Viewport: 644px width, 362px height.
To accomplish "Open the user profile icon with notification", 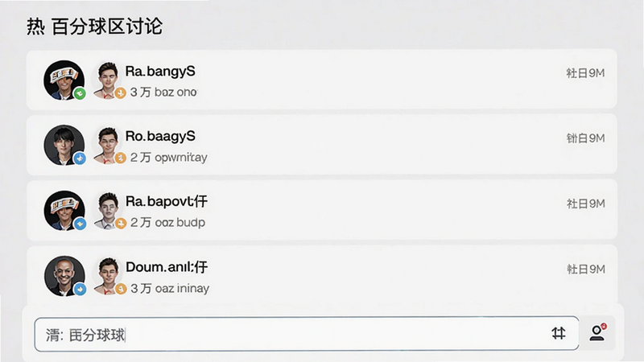I will pyautogui.click(x=597, y=332).
